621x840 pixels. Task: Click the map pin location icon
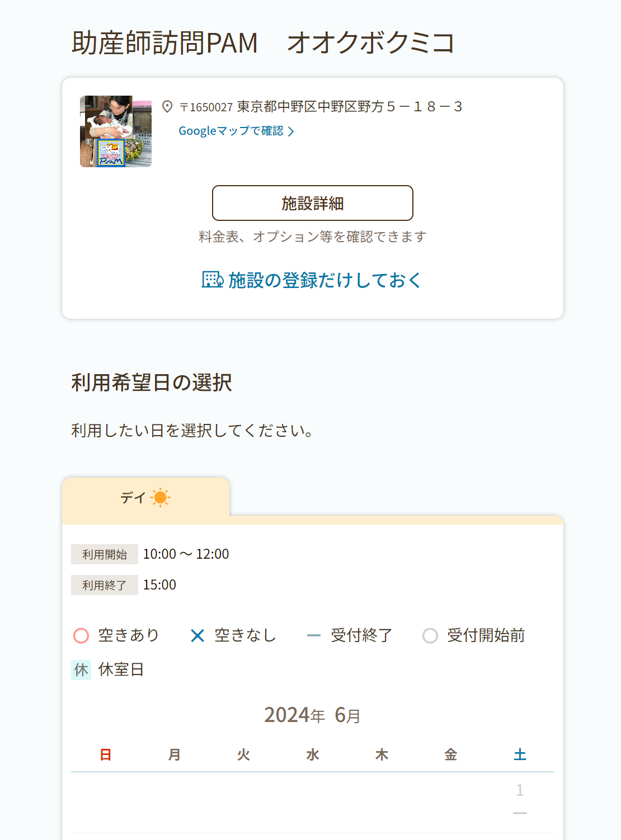point(167,106)
